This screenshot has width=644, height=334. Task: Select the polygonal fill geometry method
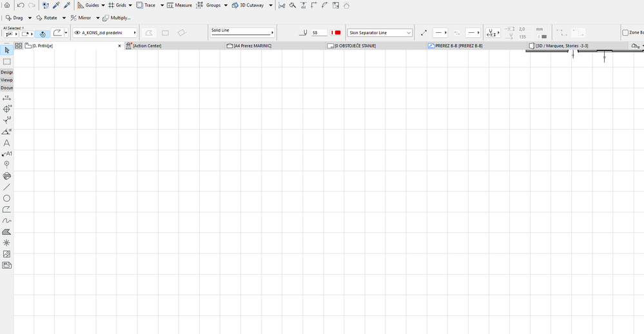(149, 33)
